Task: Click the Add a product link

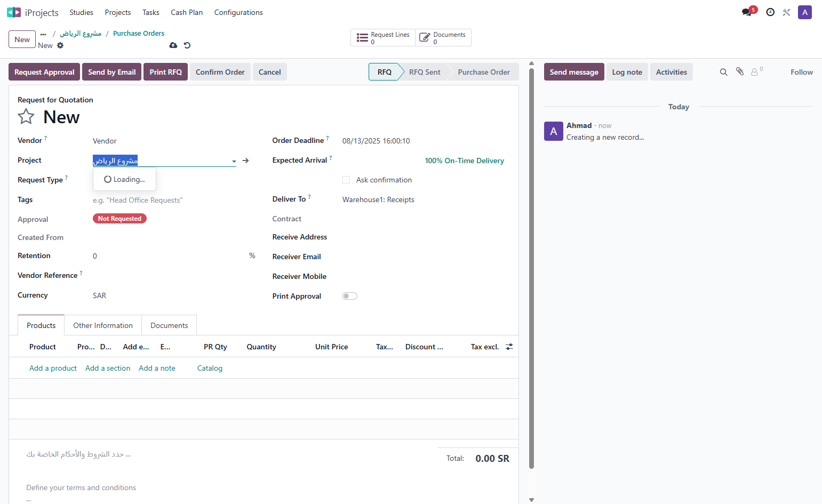Action: tap(53, 368)
